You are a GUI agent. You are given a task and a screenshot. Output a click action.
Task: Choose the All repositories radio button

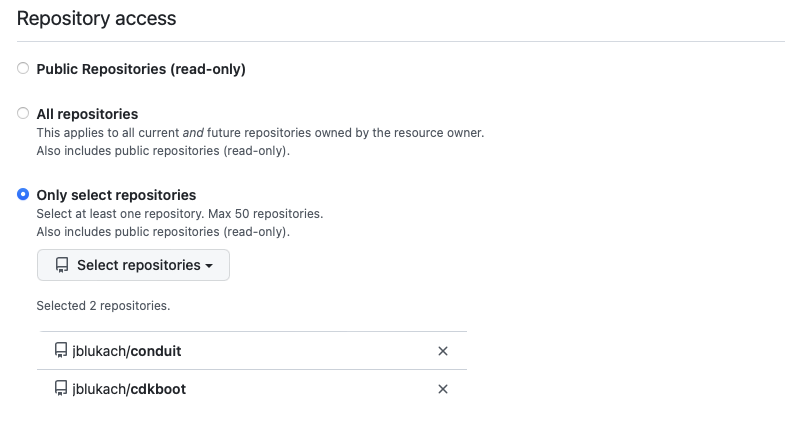23,114
